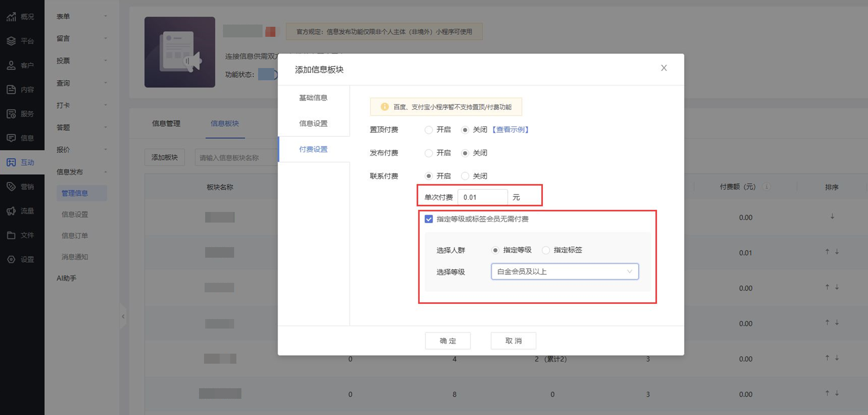Turn on 发布付费 with 开启 radio
This screenshot has height=415, width=868.
click(x=429, y=153)
